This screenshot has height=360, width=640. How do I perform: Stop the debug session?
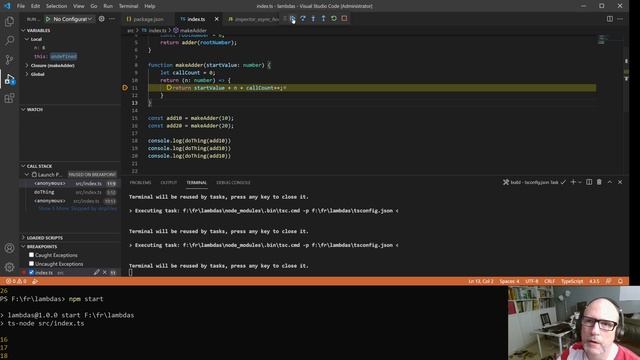(344, 19)
